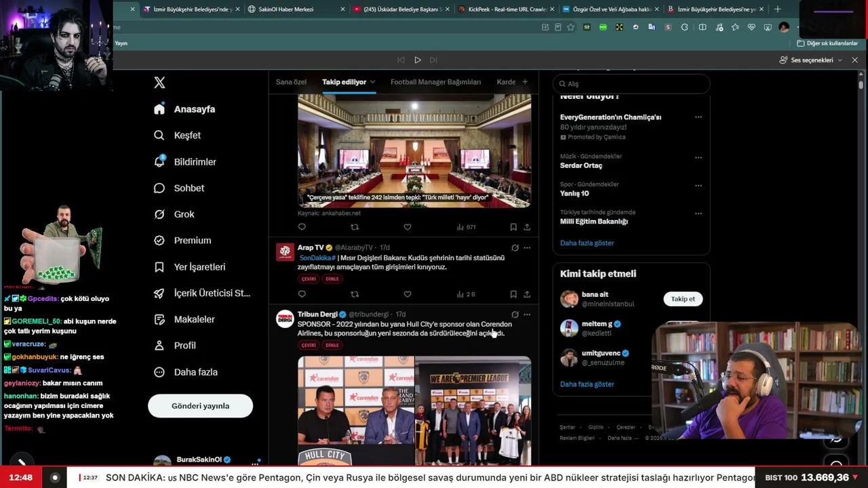868x488 pixels.
Task: Open options for Serdar Ortaç trend
Action: click(x=698, y=157)
